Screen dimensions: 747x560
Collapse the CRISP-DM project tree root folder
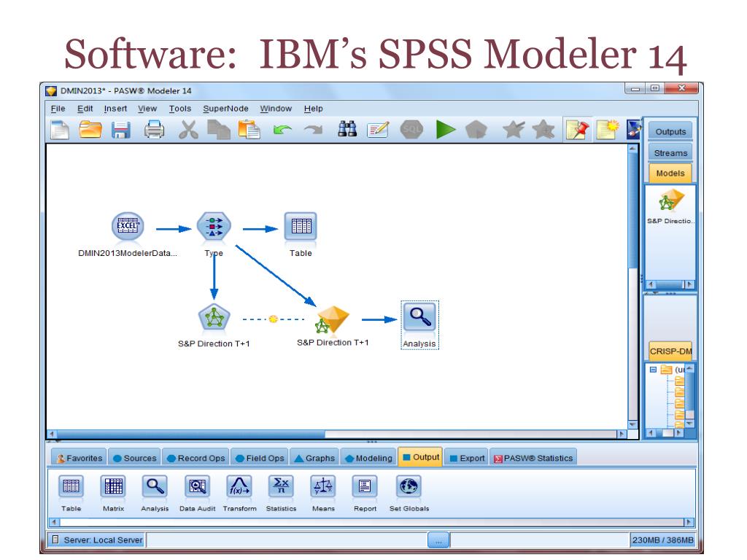tap(653, 370)
